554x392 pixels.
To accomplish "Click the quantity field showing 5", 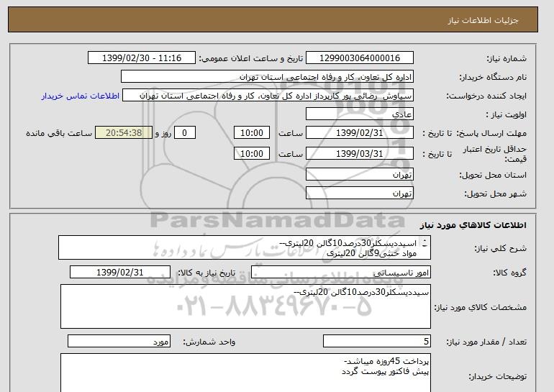I will click(376, 342).
